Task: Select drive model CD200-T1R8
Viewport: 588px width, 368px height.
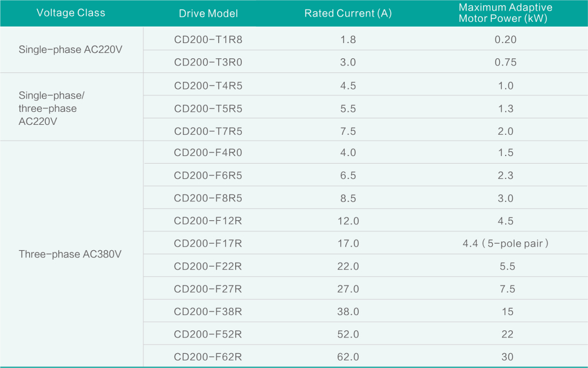Action: tap(208, 40)
